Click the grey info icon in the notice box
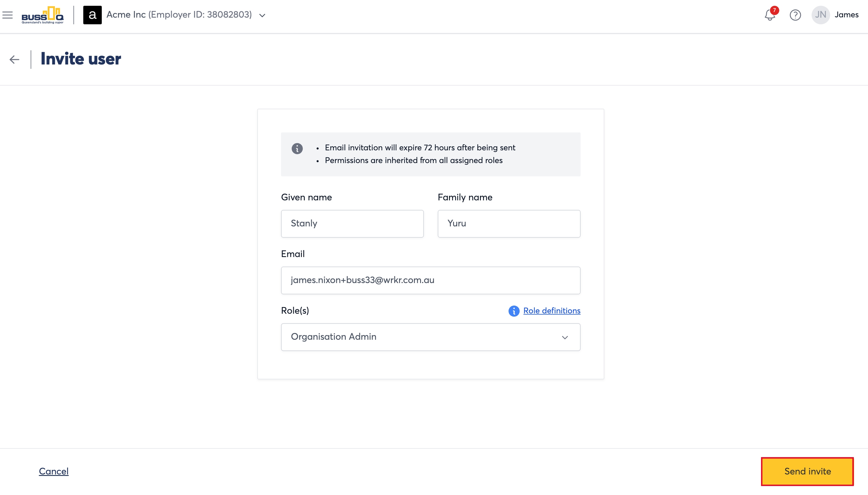Viewport: 868px width, 495px height. point(297,149)
